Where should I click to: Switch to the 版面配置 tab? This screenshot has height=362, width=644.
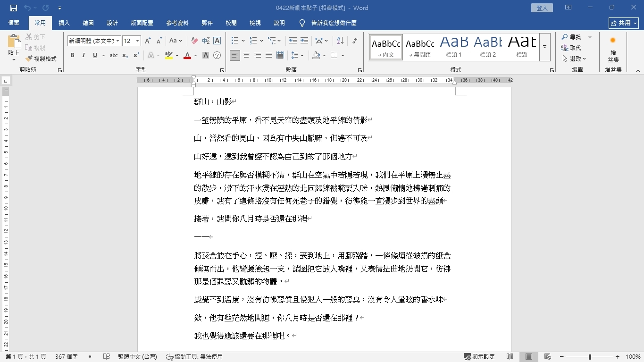click(x=142, y=23)
